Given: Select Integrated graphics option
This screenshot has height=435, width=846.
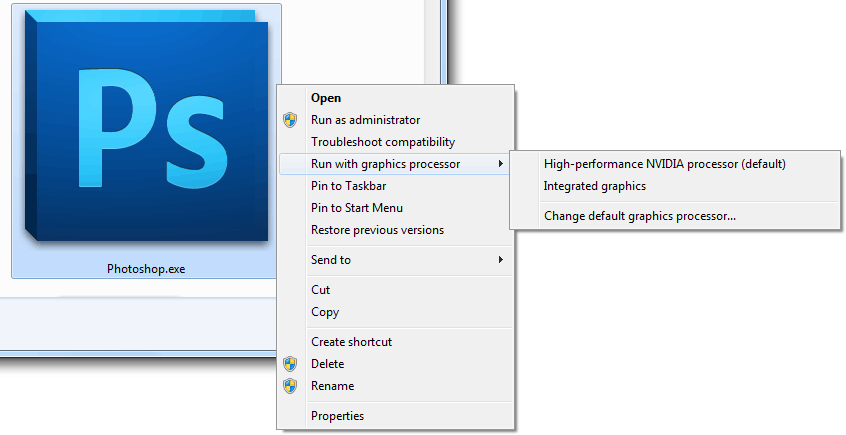Looking at the screenshot, I should pyautogui.click(x=675, y=186).
